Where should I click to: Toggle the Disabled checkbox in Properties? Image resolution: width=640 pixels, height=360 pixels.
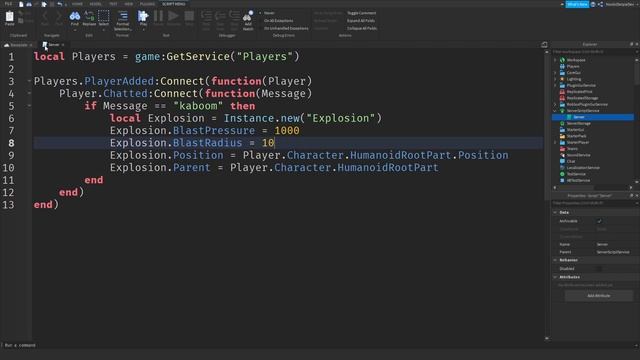click(599, 269)
